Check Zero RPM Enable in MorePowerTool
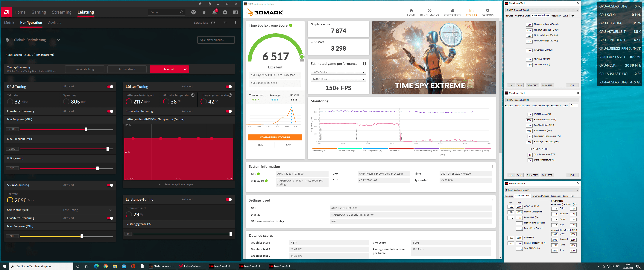 [x=530, y=149]
